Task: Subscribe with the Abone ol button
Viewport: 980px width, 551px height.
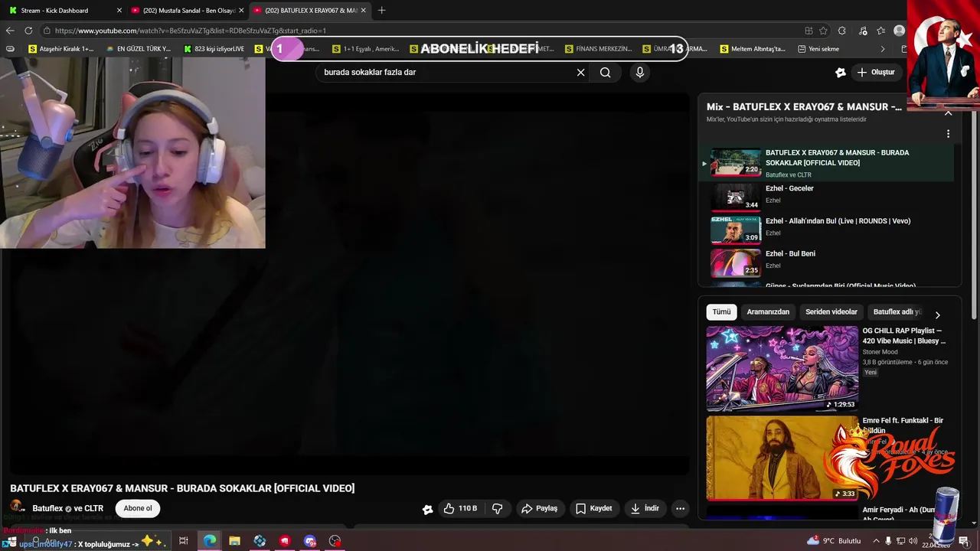Action: coord(138,508)
